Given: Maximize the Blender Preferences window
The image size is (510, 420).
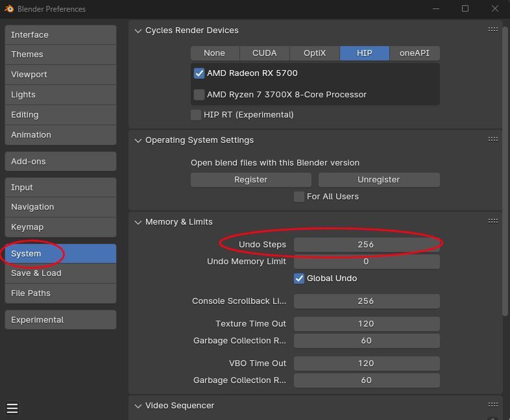Looking at the screenshot, I should click(465, 9).
